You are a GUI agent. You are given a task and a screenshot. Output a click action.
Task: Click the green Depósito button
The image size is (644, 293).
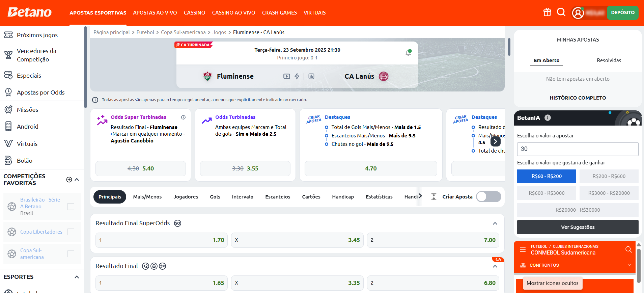point(622,13)
